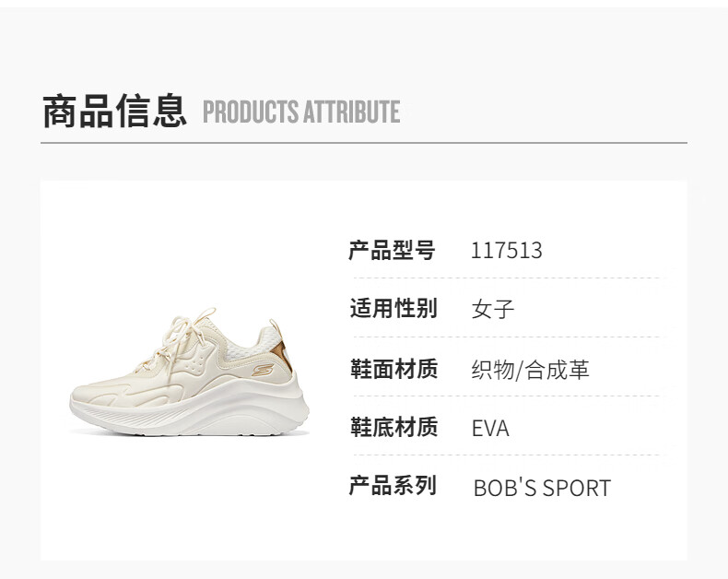Click the 鞋底材质 label
The image size is (728, 579).
coord(393,427)
